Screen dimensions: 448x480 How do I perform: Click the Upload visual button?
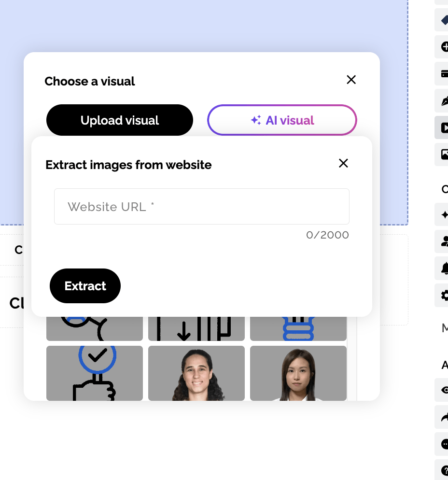pos(120,120)
